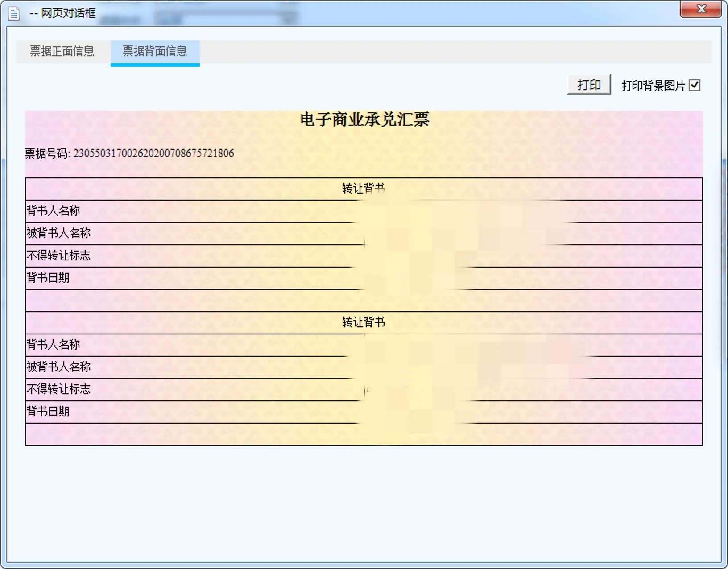Click the first 转让背书 section header

click(363, 189)
